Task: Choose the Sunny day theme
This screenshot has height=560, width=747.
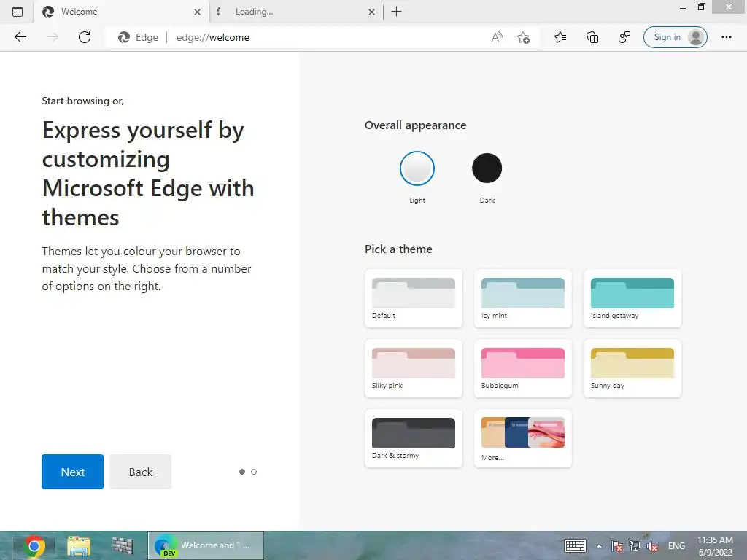Action: pyautogui.click(x=632, y=368)
